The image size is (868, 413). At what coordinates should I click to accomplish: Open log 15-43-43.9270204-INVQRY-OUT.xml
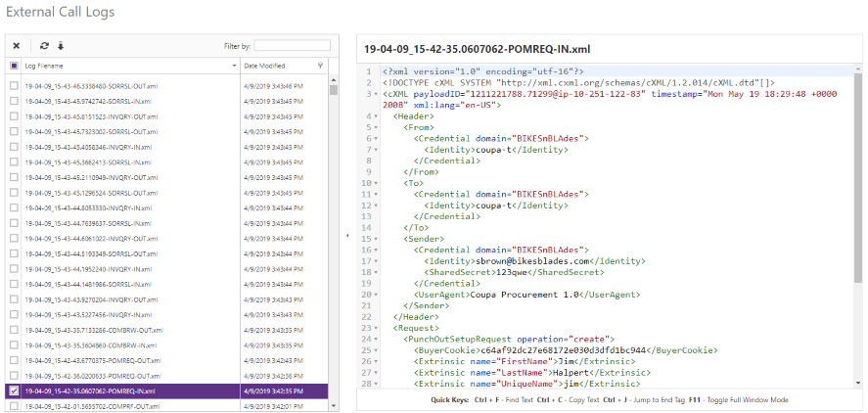91,299
